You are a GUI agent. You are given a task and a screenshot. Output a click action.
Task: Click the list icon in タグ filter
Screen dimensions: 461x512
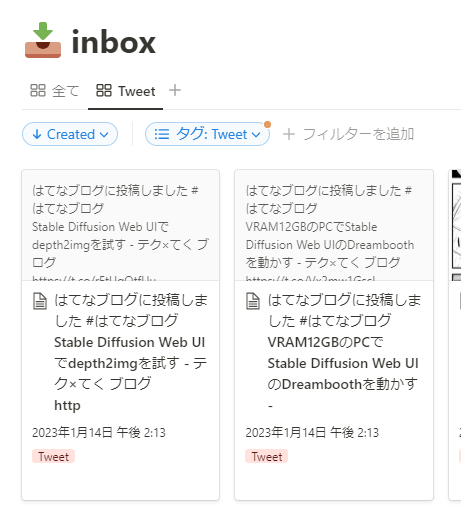pos(162,134)
